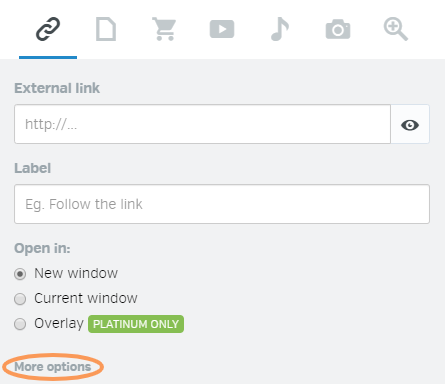Click the "External link" field heading
The width and height of the screenshot is (445, 384).
[x=57, y=88]
